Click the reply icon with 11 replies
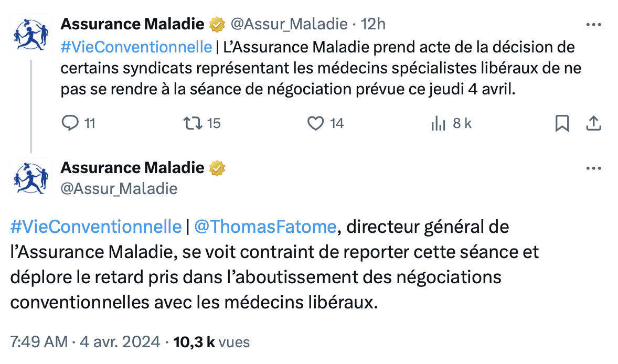 [70, 123]
